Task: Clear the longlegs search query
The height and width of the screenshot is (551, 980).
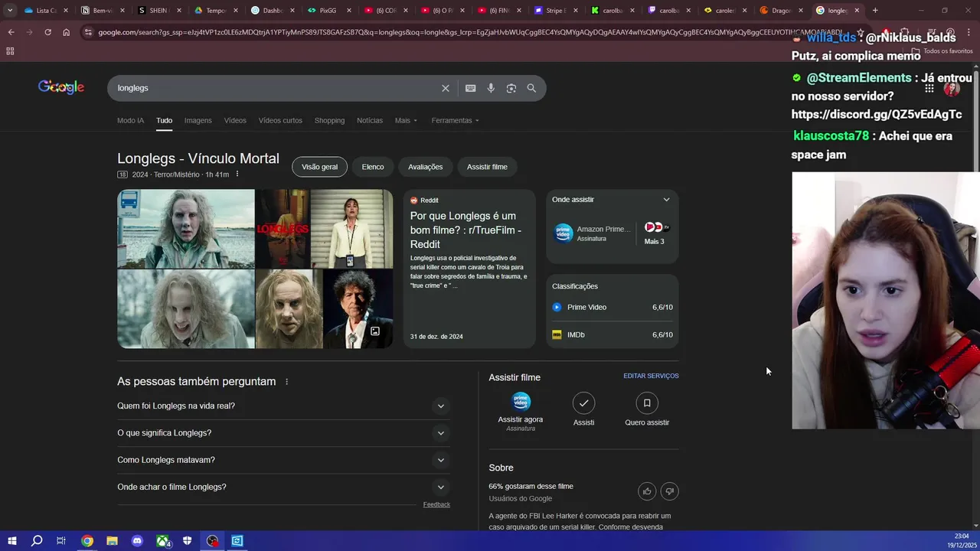Action: (446, 88)
